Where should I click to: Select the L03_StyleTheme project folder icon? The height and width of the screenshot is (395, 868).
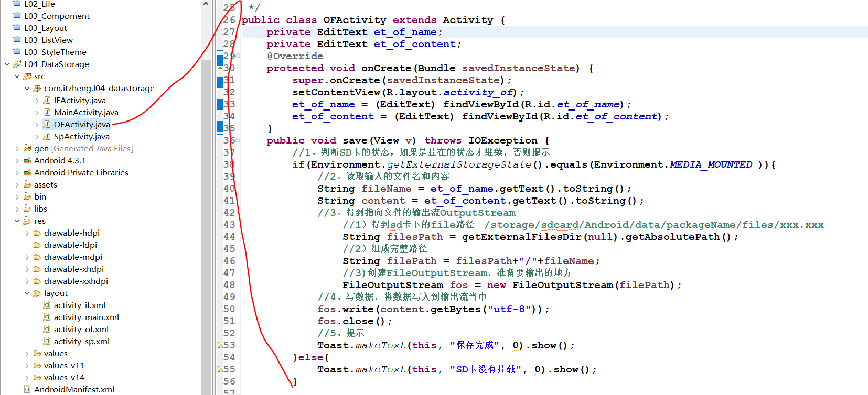click(17, 52)
